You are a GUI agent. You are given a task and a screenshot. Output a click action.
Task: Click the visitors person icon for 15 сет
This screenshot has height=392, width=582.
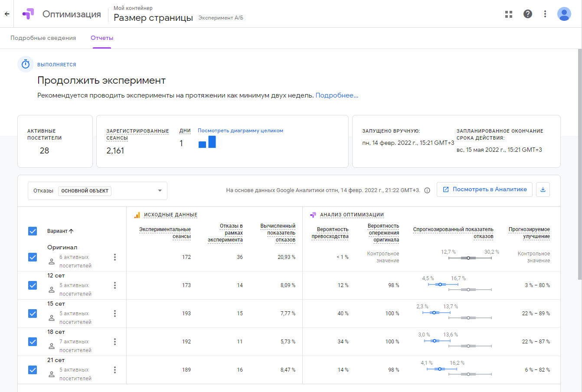tap(52, 318)
